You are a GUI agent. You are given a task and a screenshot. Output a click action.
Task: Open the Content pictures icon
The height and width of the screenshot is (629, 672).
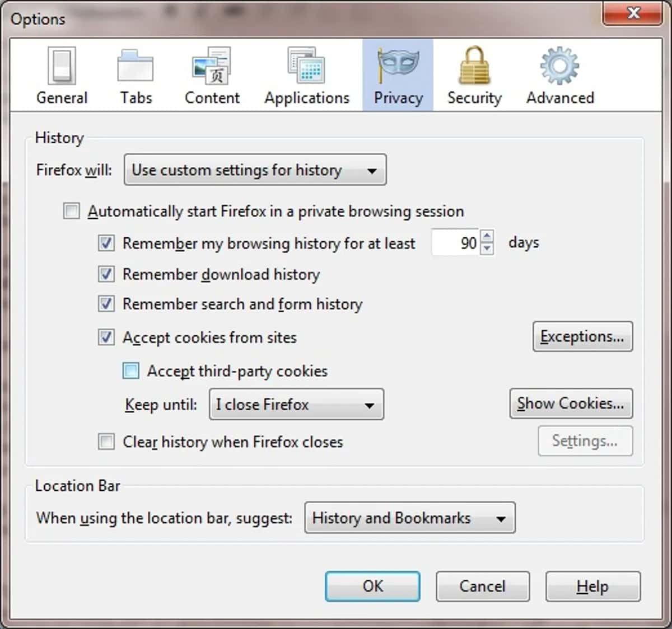click(211, 66)
